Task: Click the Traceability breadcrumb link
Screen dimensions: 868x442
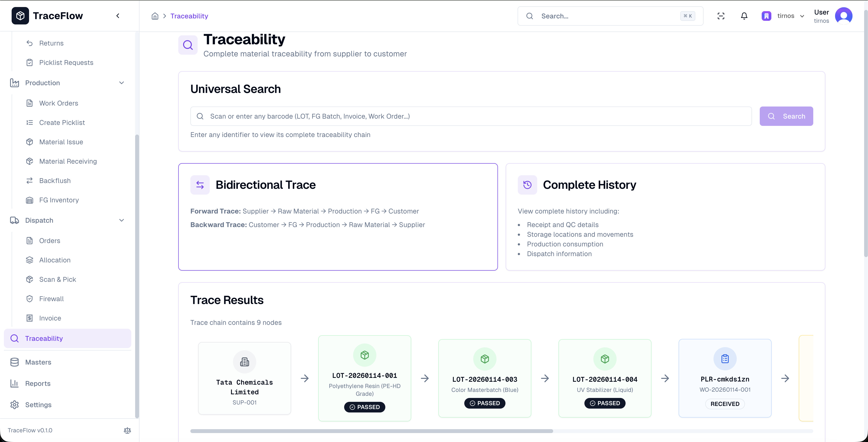Action: 189,16
